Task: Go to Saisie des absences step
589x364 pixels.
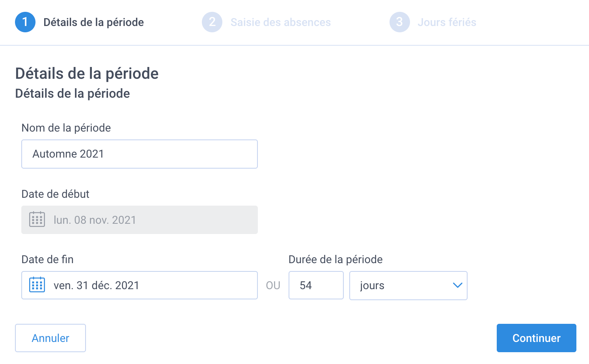Action: 281,22
